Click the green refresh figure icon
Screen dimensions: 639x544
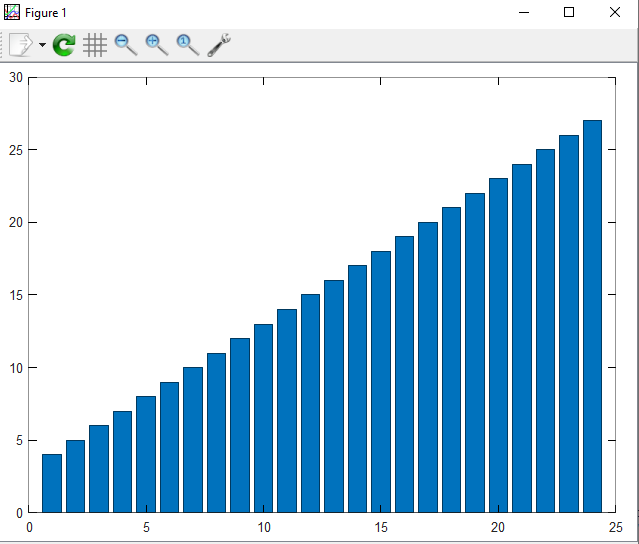tap(64, 45)
